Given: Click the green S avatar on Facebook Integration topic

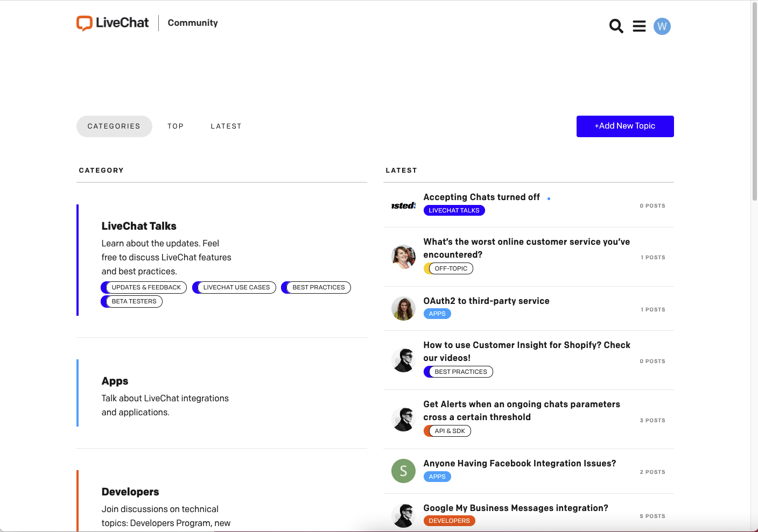Looking at the screenshot, I should 403,471.
